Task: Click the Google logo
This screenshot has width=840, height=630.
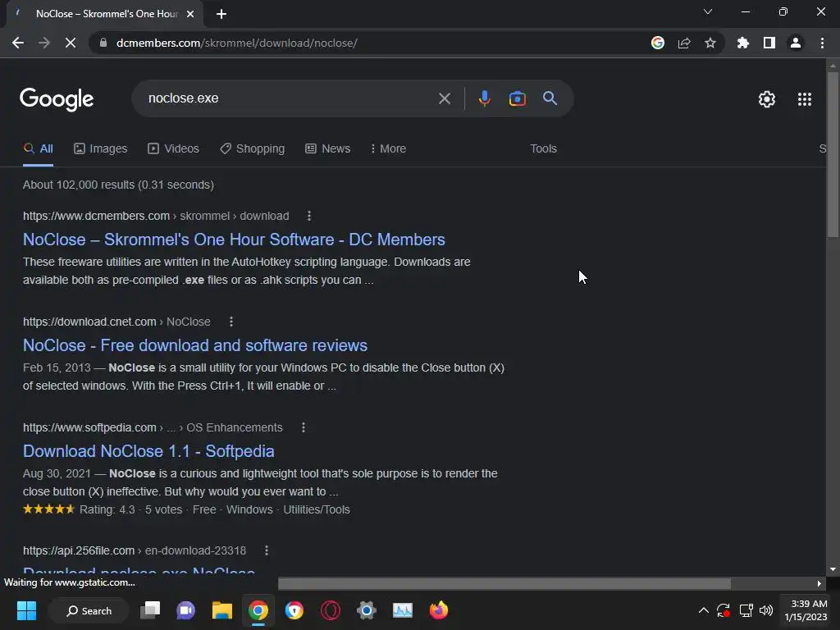Action: pyautogui.click(x=57, y=99)
